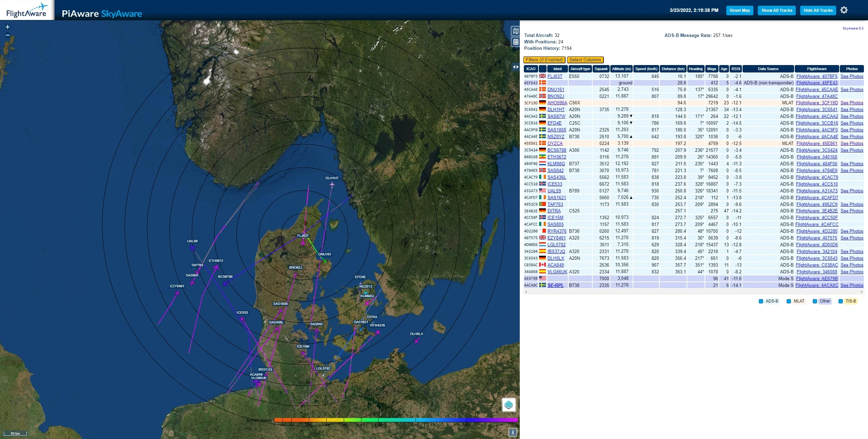Image resolution: width=868 pixels, height=439 pixels.
Task: Sort table by Distance (km) column
Action: [673, 69]
